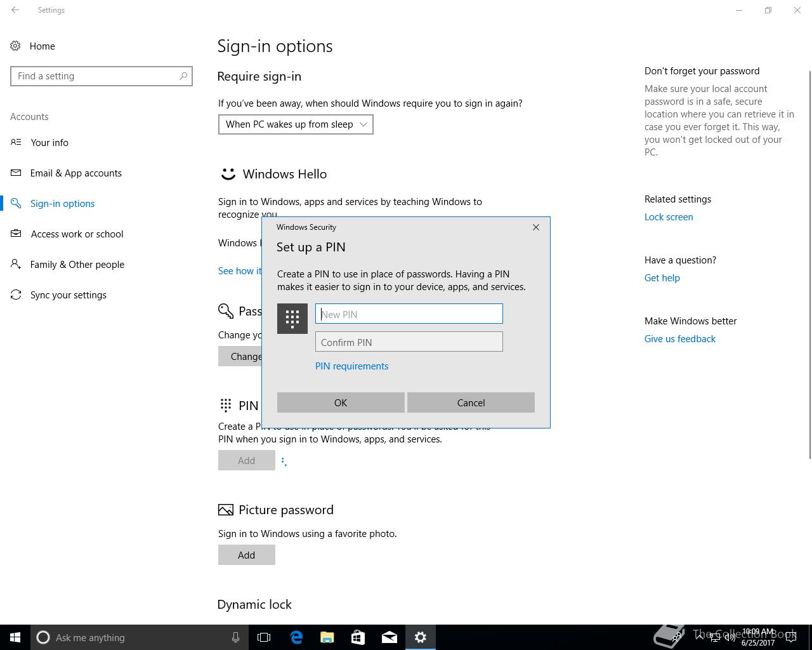This screenshot has height=650, width=812.
Task: Click the Windows Hello smiley icon
Action: point(228,174)
